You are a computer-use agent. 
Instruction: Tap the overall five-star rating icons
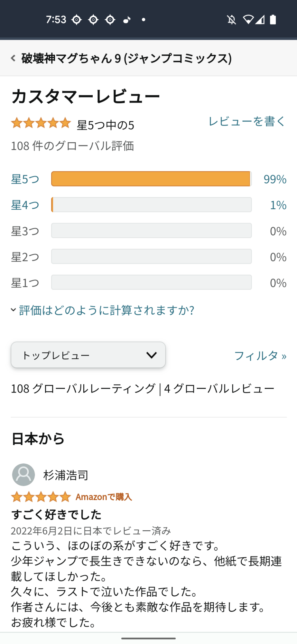(x=41, y=123)
